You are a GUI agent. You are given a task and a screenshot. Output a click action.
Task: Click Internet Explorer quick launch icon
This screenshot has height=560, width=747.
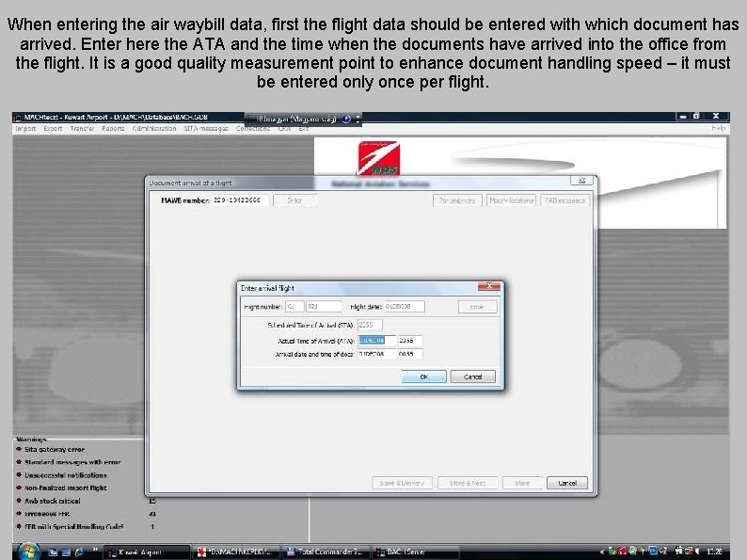(78, 552)
